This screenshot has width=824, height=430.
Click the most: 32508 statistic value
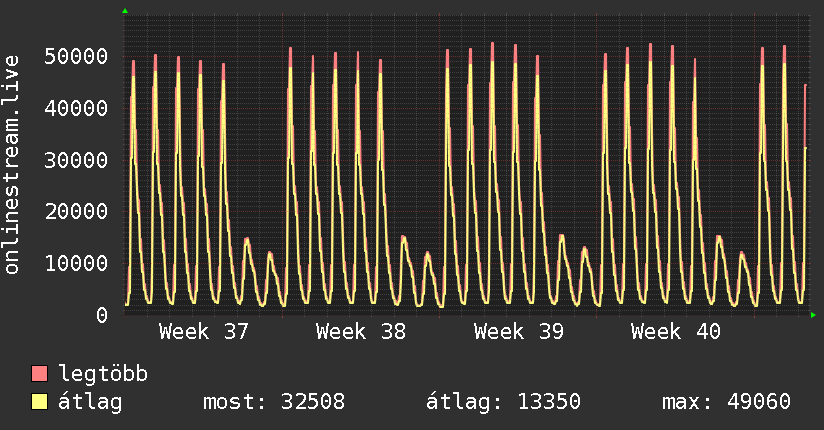pyautogui.click(x=274, y=402)
